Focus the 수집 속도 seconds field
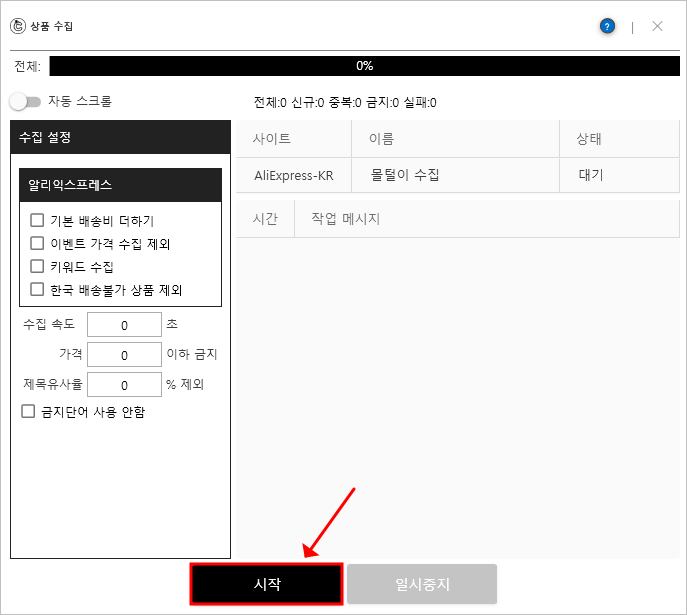Image resolution: width=687 pixels, height=615 pixels. click(x=124, y=325)
